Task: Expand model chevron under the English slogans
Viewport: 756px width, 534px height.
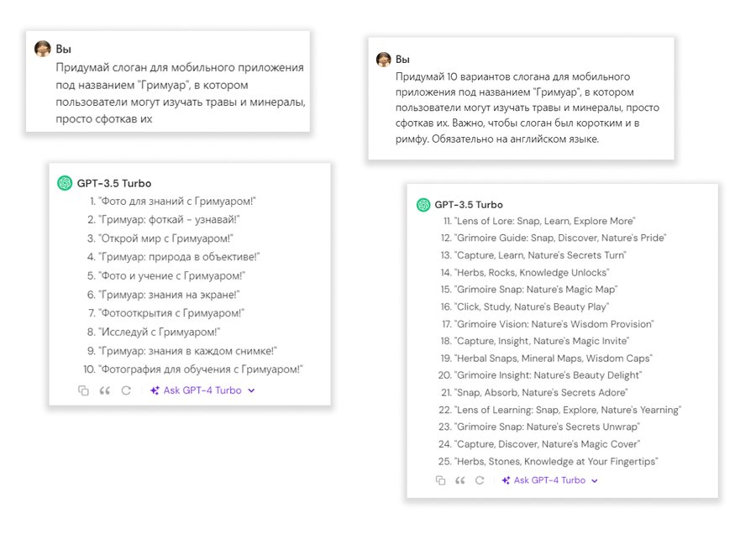Action: (x=595, y=481)
